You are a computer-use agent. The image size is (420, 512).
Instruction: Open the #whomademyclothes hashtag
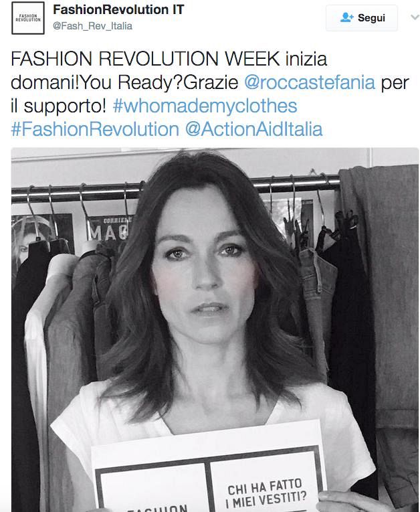pyautogui.click(x=205, y=106)
